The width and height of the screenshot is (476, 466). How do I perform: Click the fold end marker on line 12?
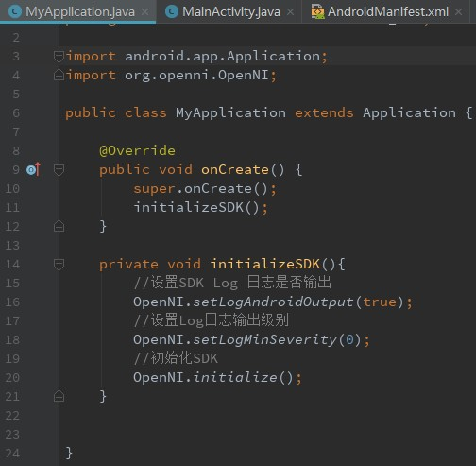pos(59,226)
